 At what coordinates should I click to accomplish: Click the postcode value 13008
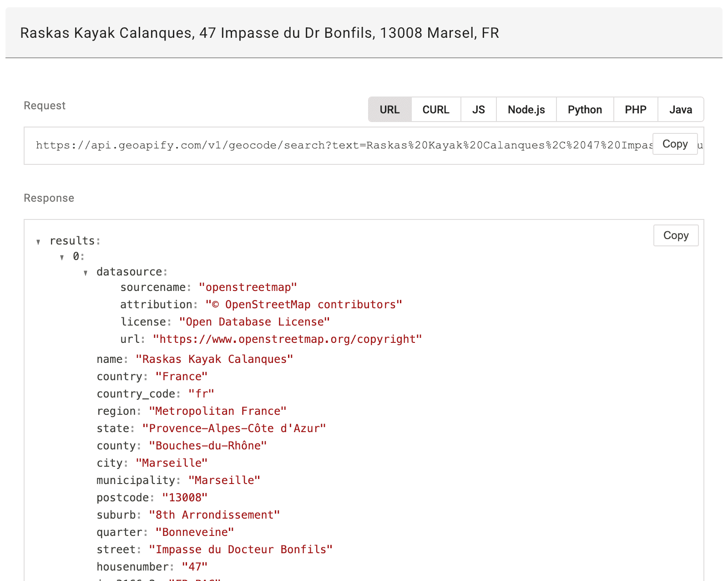pyautogui.click(x=185, y=498)
